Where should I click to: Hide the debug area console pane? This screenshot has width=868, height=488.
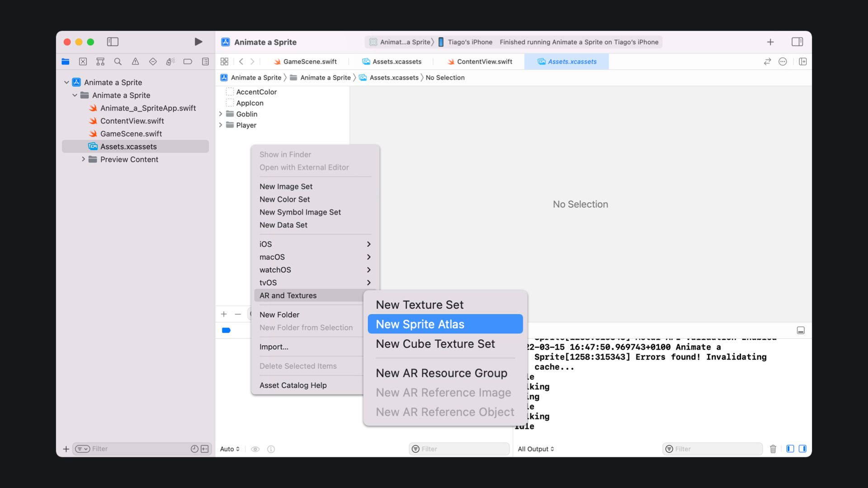801,330
